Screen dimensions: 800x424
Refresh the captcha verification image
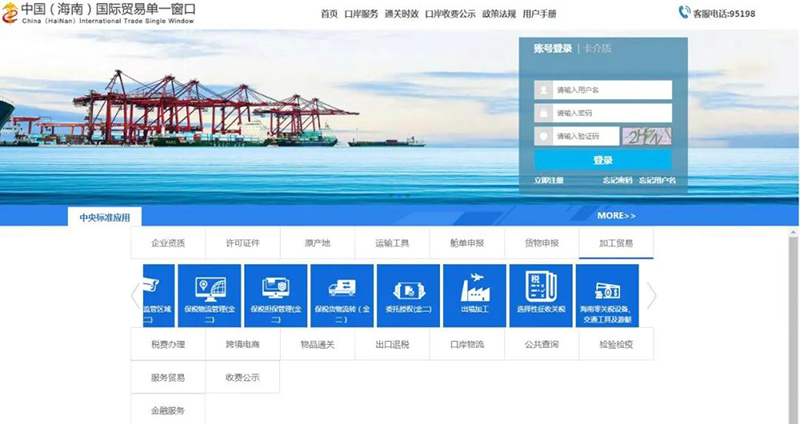click(x=647, y=137)
